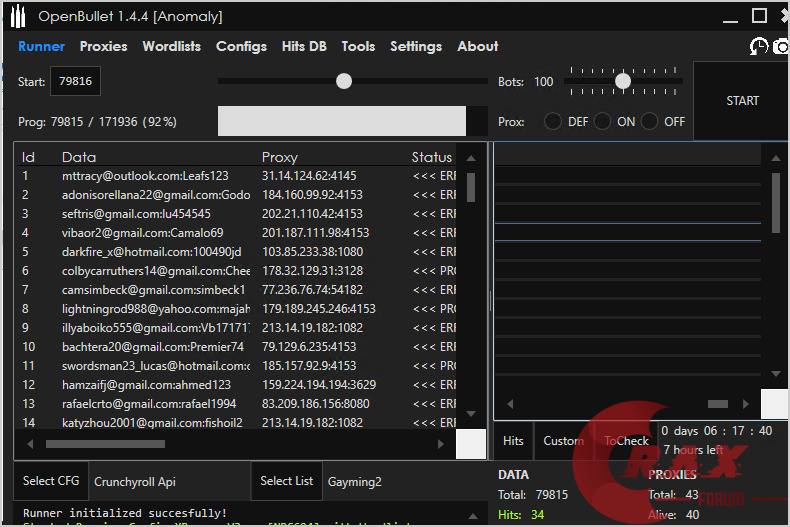Click the 'Runner initialized succesfully!' log line

(x=125, y=513)
